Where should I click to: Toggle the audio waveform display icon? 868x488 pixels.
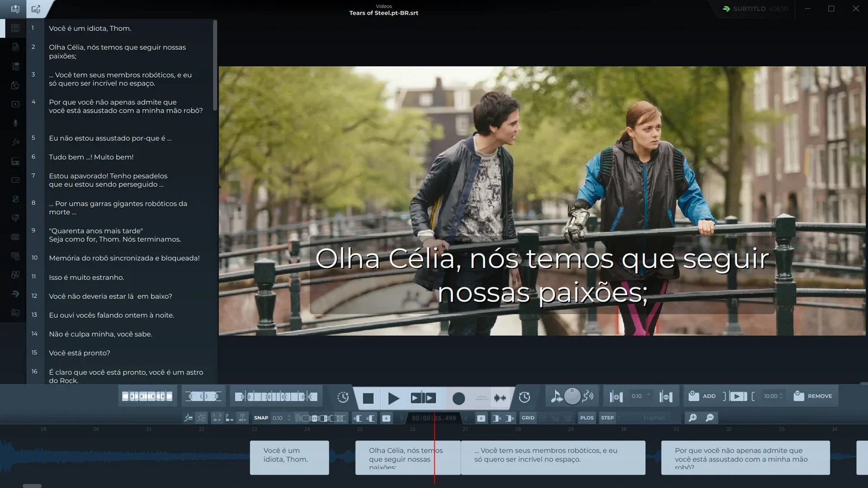click(x=500, y=398)
